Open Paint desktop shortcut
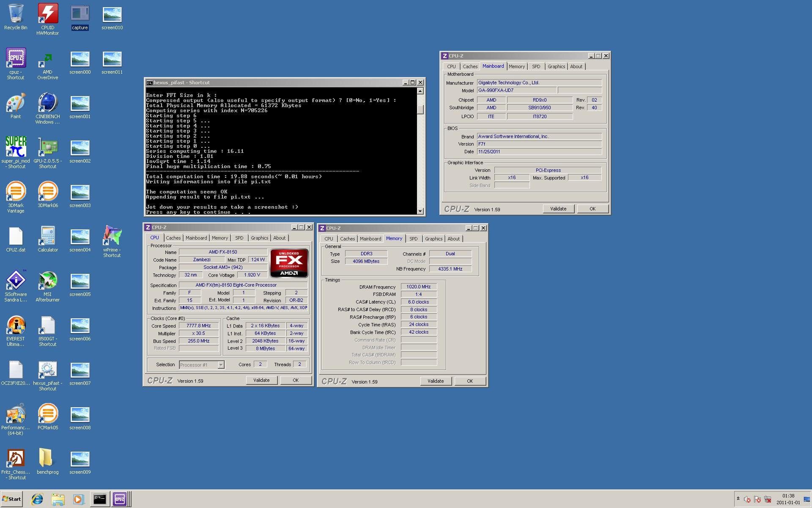Image resolution: width=812 pixels, height=508 pixels. (16, 106)
